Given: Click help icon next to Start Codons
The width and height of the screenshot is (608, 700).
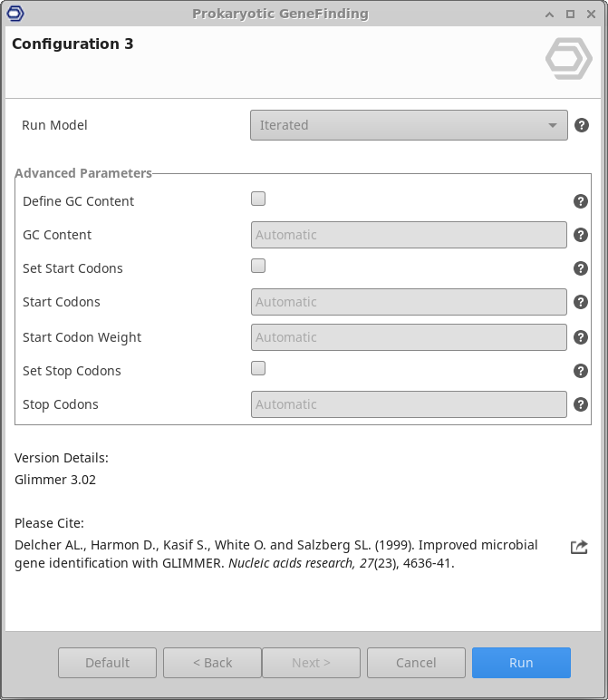Looking at the screenshot, I should click(581, 302).
